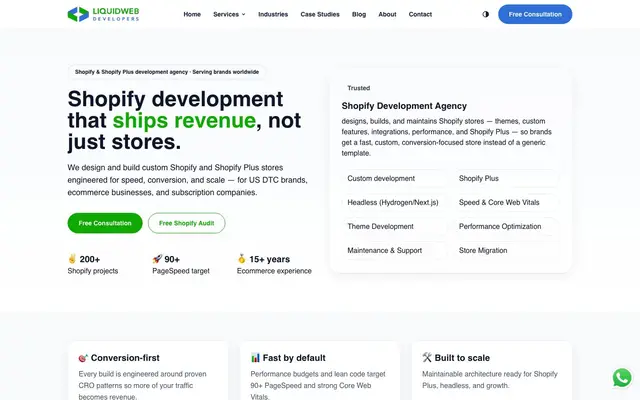Click the bar chart emoji by Fast by default
This screenshot has height=400, width=640.
click(255, 358)
